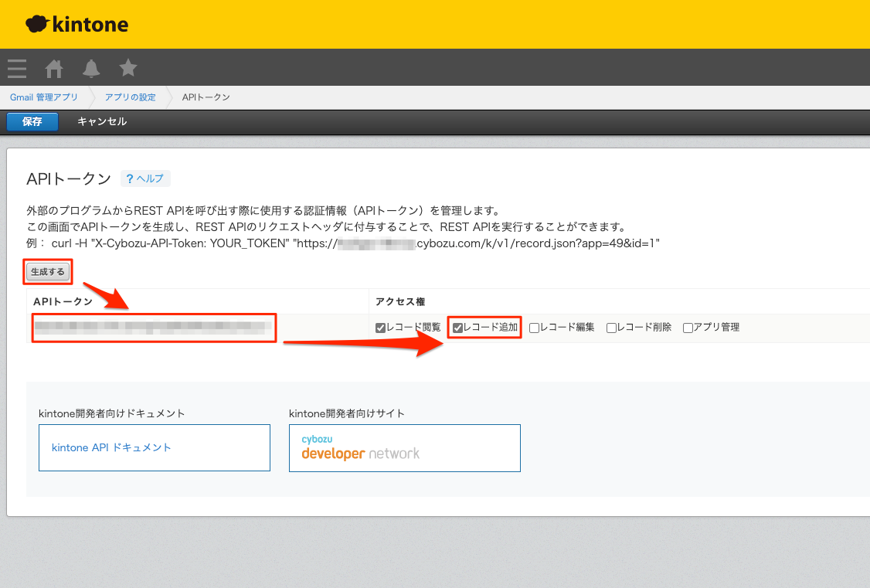870x588 pixels.
Task: Enable the レコード削除 checkbox
Action: pos(611,328)
